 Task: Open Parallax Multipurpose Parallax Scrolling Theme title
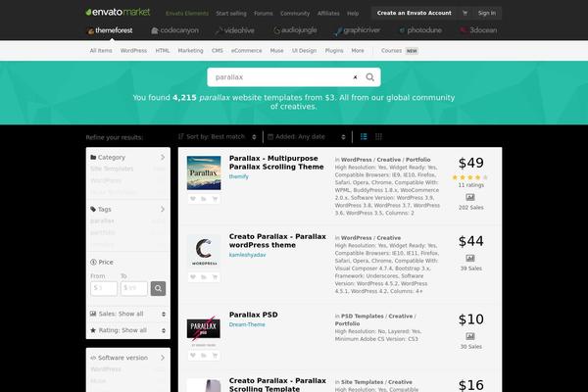pos(276,163)
